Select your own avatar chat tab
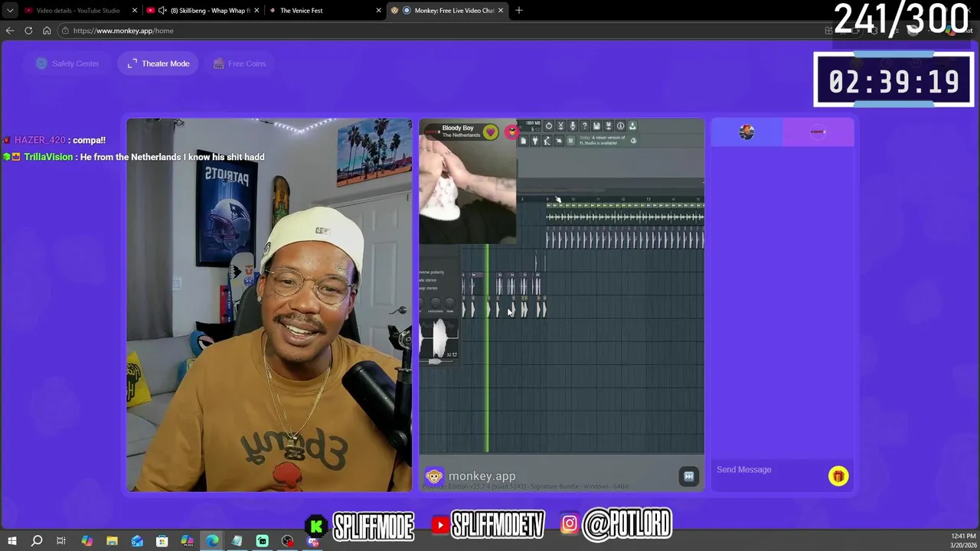The height and width of the screenshot is (551, 980). coord(746,132)
